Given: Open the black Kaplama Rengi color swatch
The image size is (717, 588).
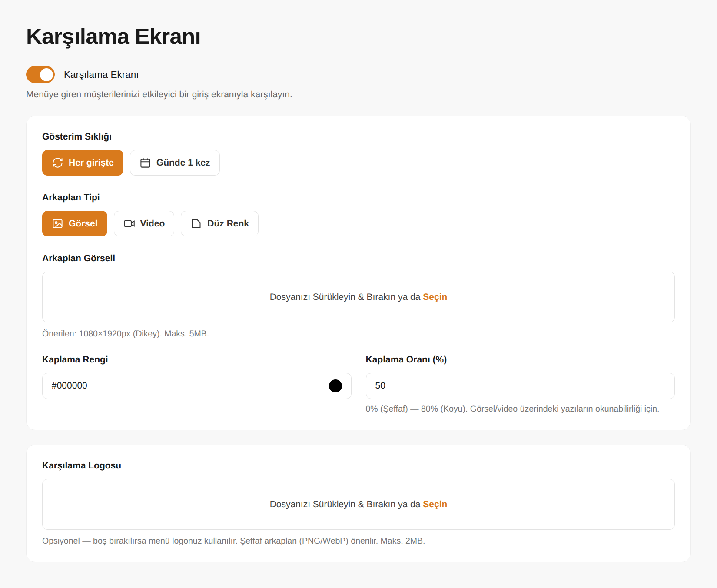Looking at the screenshot, I should pyautogui.click(x=335, y=386).
